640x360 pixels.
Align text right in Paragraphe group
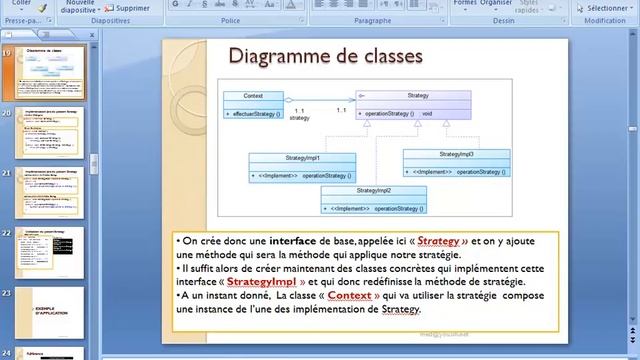coord(348,4)
